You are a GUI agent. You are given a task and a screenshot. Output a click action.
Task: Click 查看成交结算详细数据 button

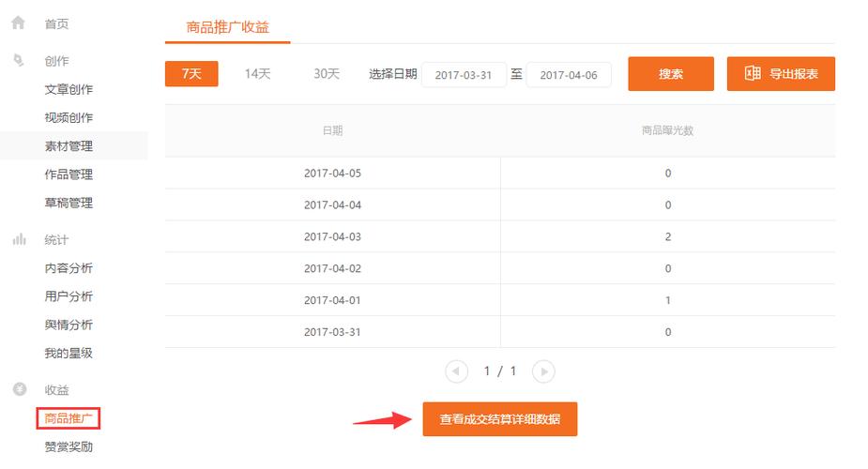click(500, 418)
